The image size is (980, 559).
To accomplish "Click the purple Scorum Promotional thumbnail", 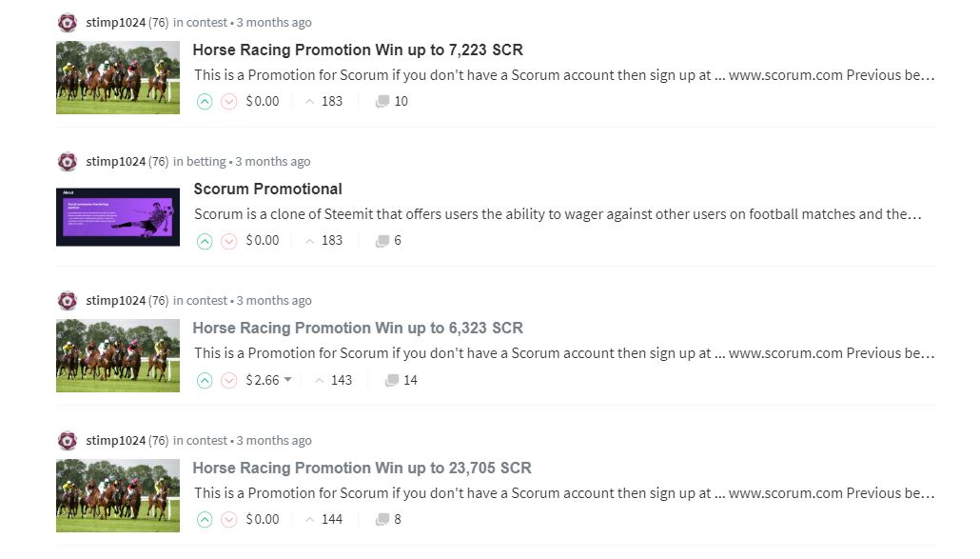I will click(x=118, y=217).
